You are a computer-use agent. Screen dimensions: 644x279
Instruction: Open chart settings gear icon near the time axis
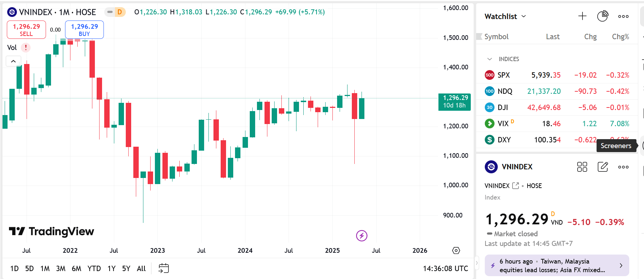point(456,251)
